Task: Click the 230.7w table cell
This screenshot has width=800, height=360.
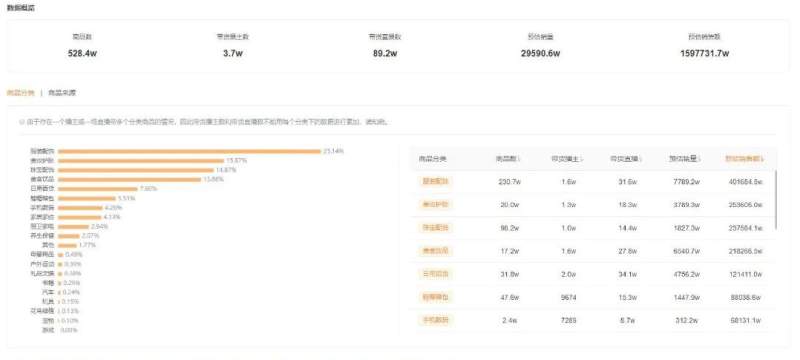Action: 509,182
